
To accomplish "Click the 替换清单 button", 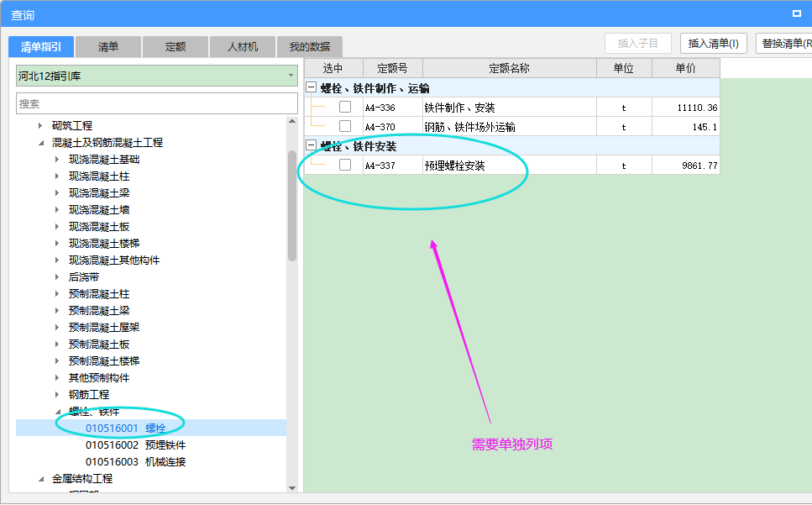I will (x=784, y=44).
